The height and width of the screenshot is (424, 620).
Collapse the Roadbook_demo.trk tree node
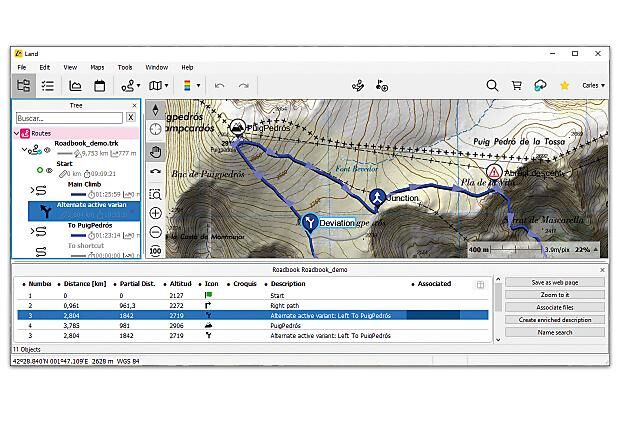click(x=24, y=150)
